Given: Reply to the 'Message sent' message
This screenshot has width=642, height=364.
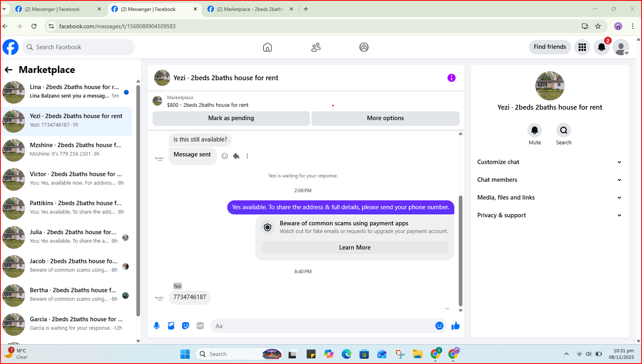Looking at the screenshot, I should 236,156.
